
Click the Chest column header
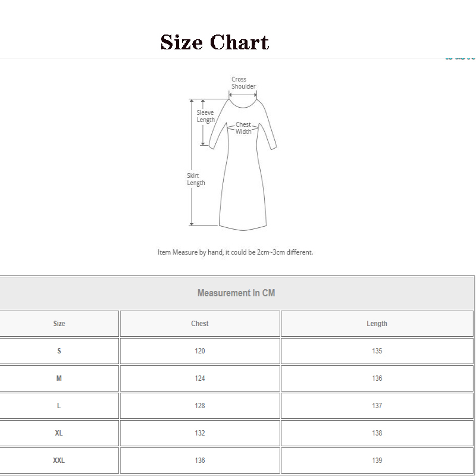199,323
